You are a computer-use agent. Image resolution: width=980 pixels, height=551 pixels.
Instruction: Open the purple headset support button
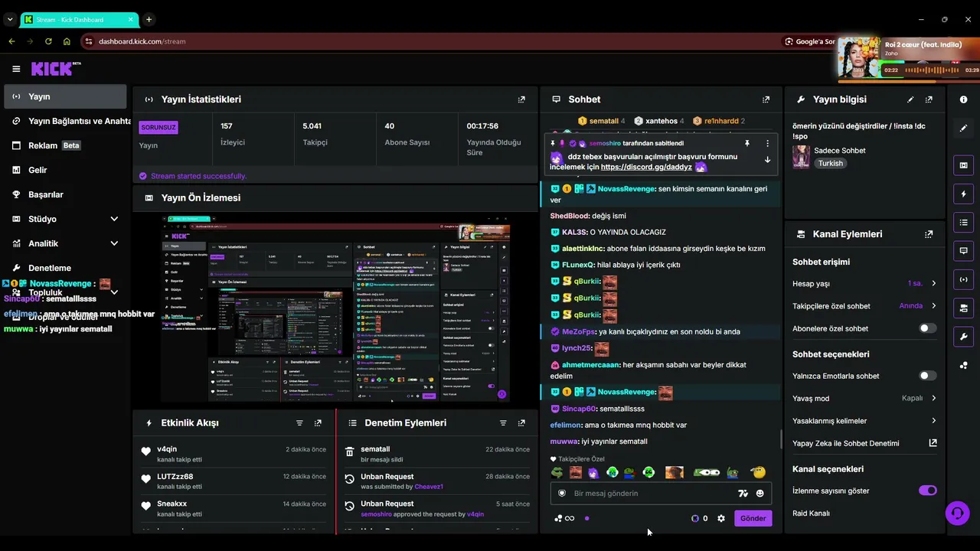click(x=957, y=513)
